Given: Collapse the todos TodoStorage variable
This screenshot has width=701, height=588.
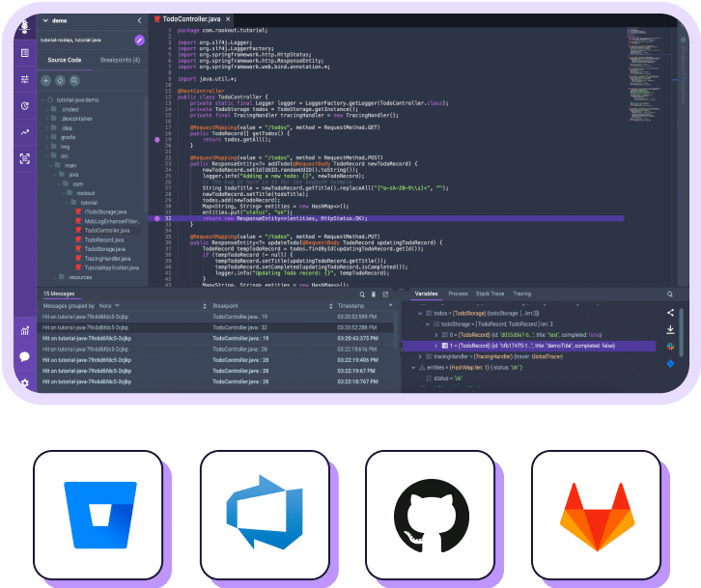Looking at the screenshot, I should point(420,314).
